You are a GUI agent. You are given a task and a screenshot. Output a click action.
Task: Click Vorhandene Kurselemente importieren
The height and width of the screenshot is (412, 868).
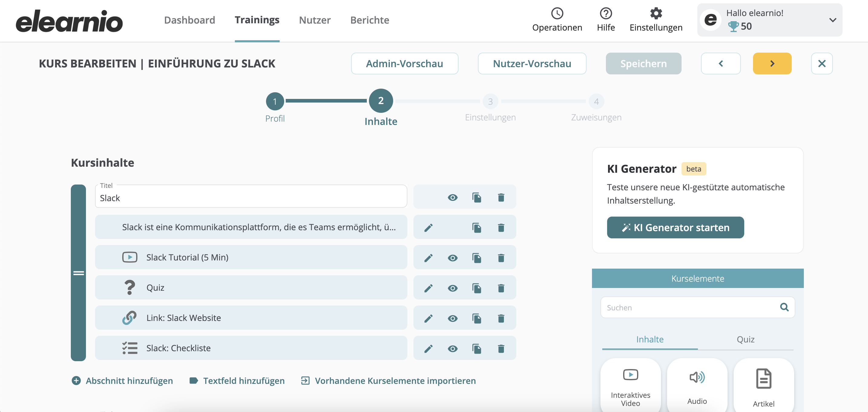[388, 381]
